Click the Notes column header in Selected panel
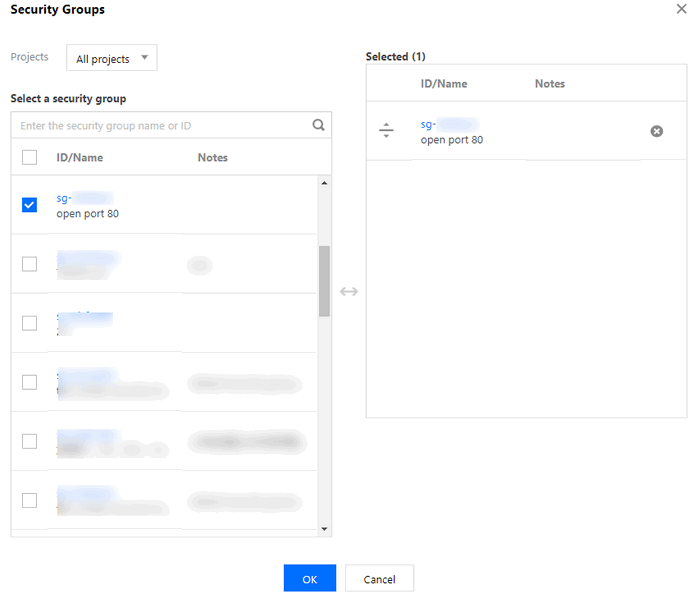 550,84
